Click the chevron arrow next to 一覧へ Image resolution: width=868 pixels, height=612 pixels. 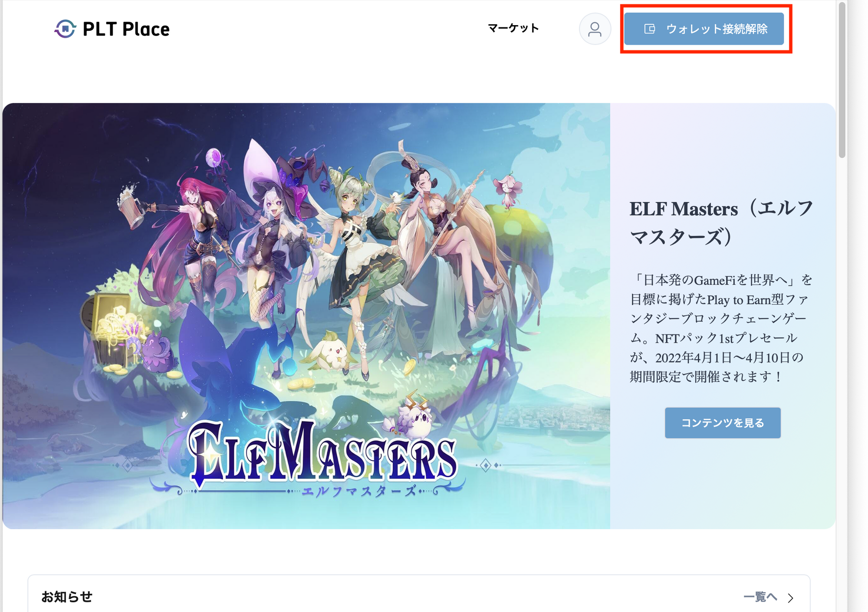coord(791,598)
